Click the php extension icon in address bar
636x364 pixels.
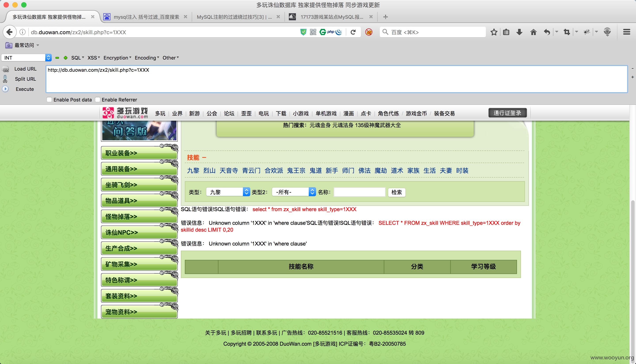pyautogui.click(x=331, y=32)
